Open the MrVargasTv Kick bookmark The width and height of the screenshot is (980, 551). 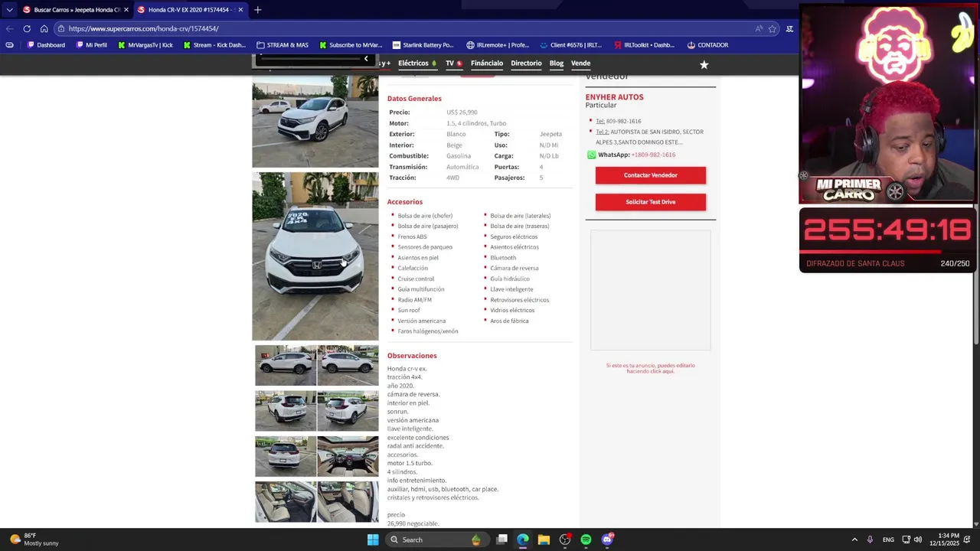click(x=145, y=45)
